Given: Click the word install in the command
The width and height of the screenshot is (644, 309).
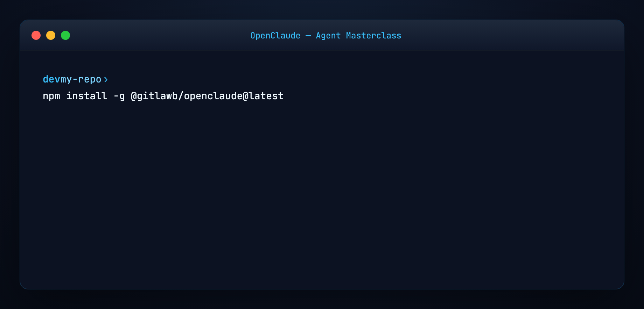Looking at the screenshot, I should [87, 95].
